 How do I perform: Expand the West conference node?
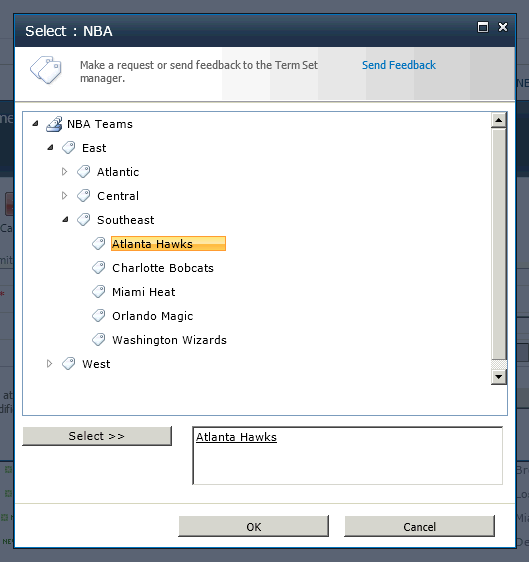tap(49, 364)
